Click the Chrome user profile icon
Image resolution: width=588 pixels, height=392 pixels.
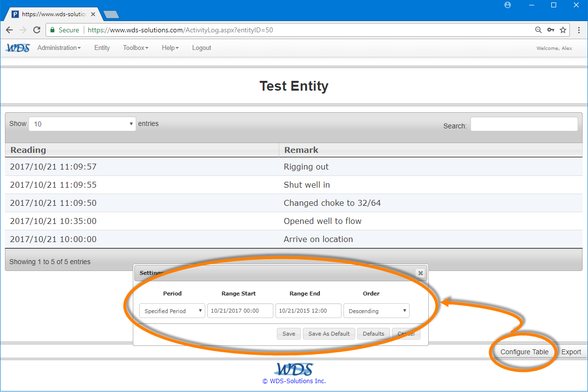508,5
